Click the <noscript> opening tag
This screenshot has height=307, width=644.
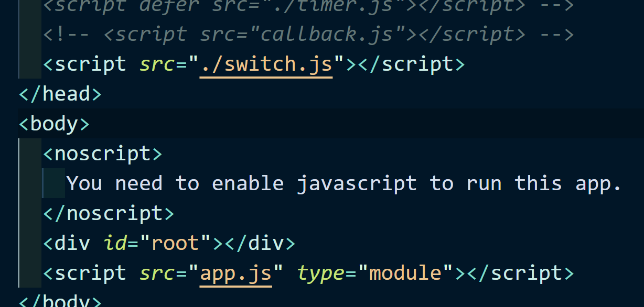(102, 153)
